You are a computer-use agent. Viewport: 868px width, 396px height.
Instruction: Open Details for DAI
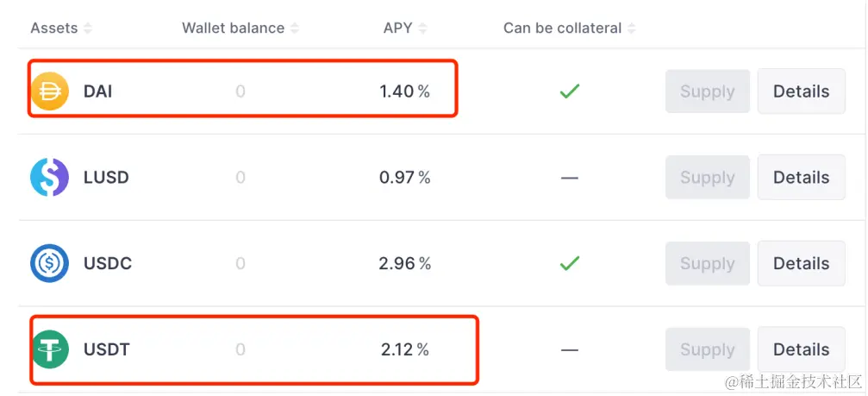coord(801,91)
